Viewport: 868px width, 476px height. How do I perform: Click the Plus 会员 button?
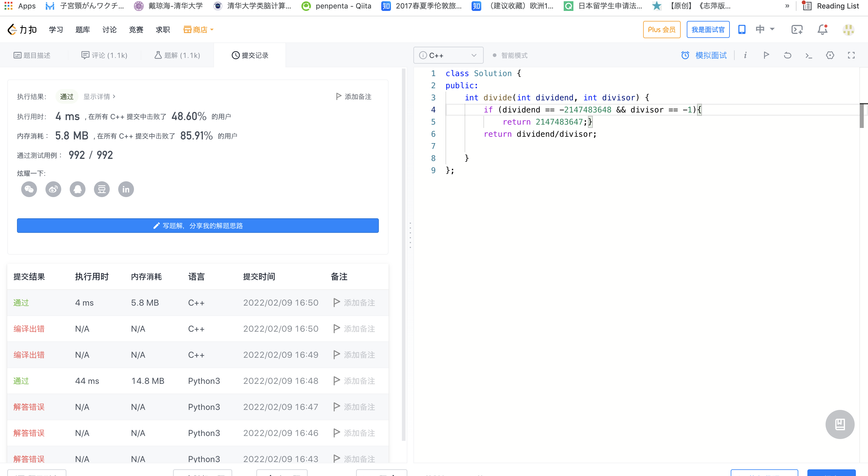661,29
